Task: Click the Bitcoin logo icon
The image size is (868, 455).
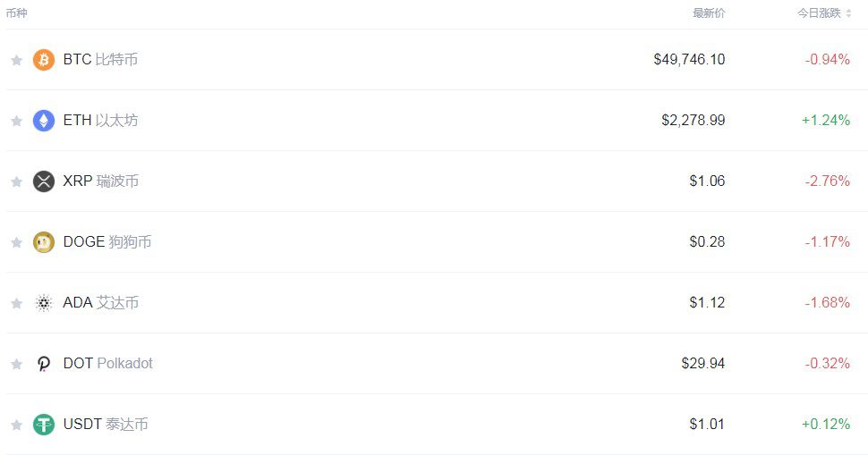Action: click(44, 60)
